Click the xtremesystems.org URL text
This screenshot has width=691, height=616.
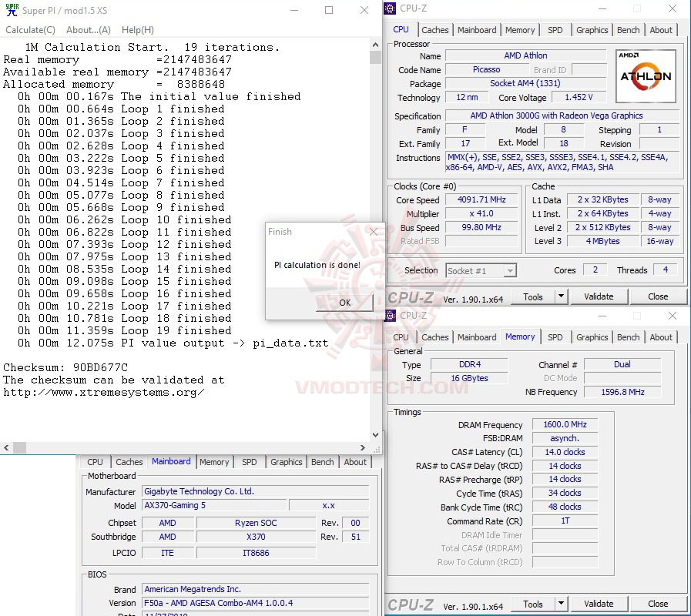point(103,392)
